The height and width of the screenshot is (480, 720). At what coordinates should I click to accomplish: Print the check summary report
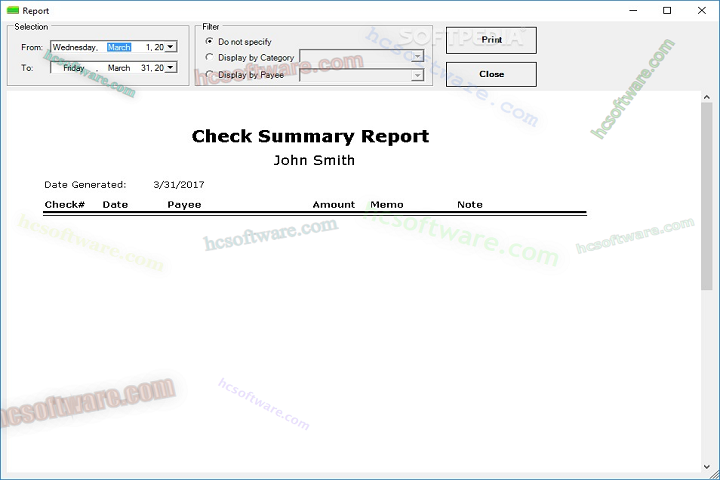[491, 40]
